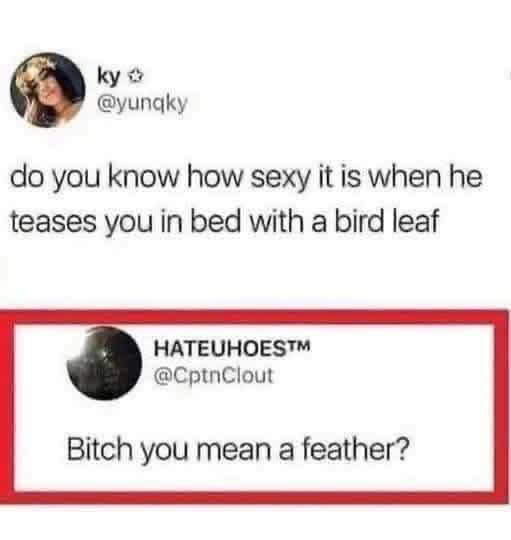Screen dimensions: 511x540
Task: Click the word 'feather?' in the reply
Action: pos(356,448)
